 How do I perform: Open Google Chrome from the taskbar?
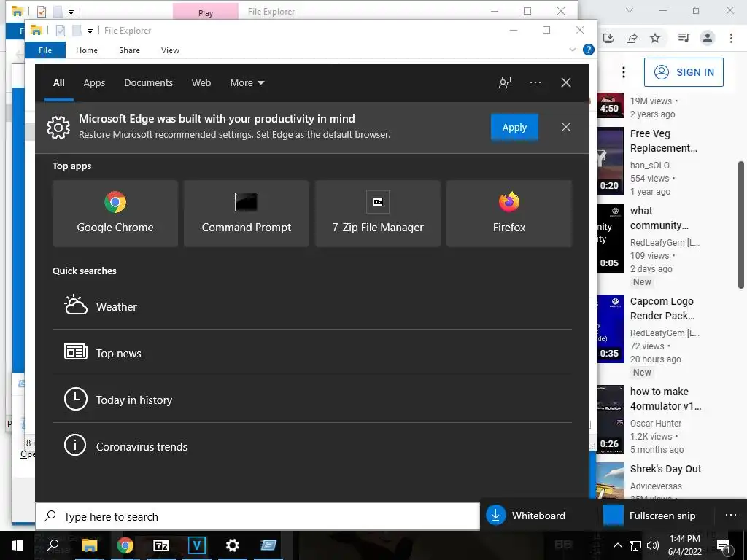125,545
